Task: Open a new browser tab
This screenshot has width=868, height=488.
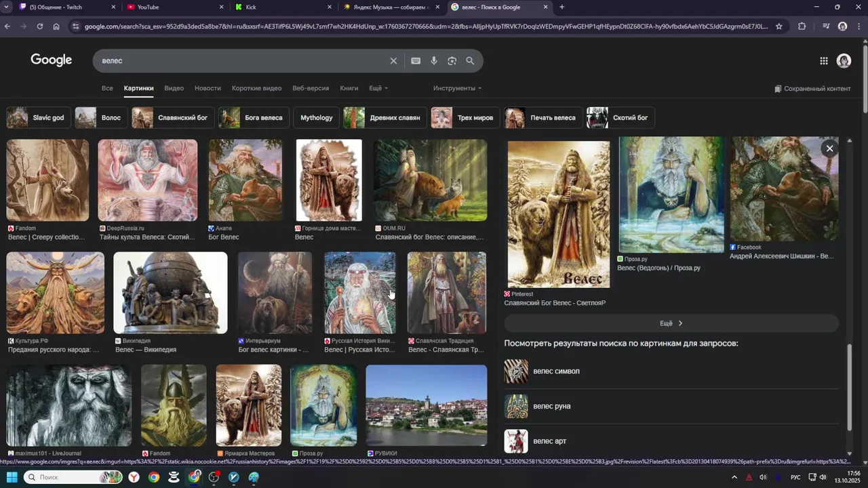Action: click(561, 7)
